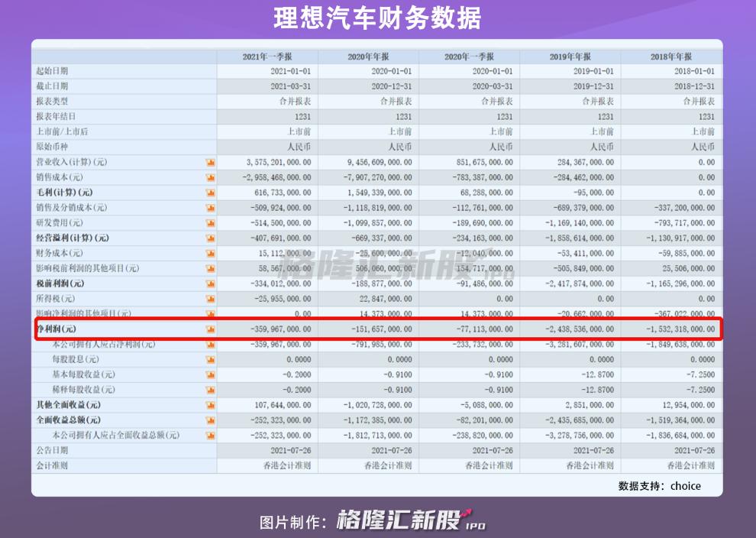
Task: Click revenue value 851,675,000.00
Action: point(485,163)
